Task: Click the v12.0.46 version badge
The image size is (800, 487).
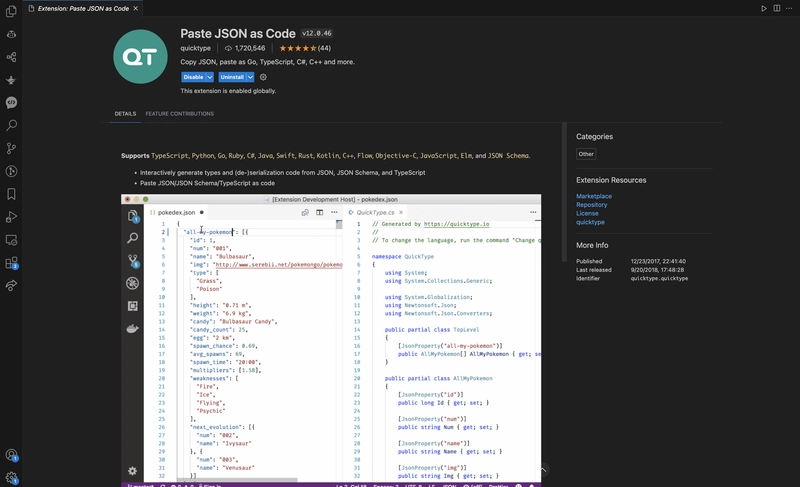Action: pyautogui.click(x=316, y=33)
